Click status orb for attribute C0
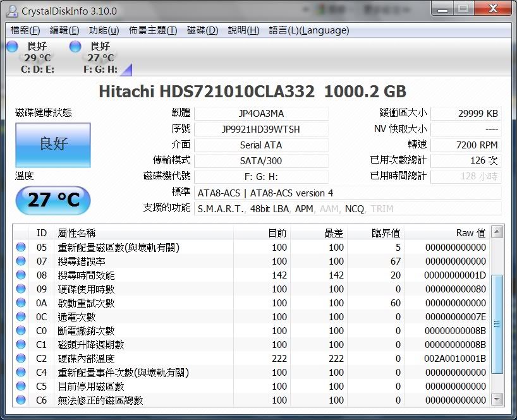Image resolution: width=517 pixels, height=420 pixels. click(21, 330)
